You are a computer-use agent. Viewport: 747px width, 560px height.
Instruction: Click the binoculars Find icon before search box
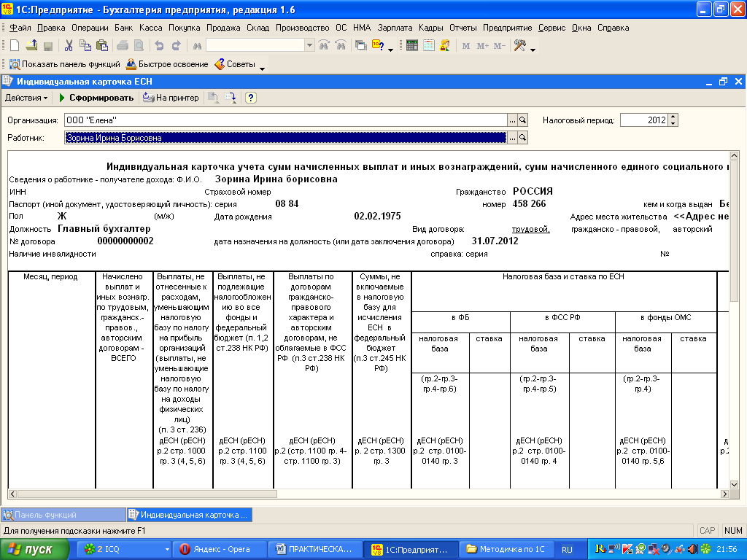click(x=197, y=46)
